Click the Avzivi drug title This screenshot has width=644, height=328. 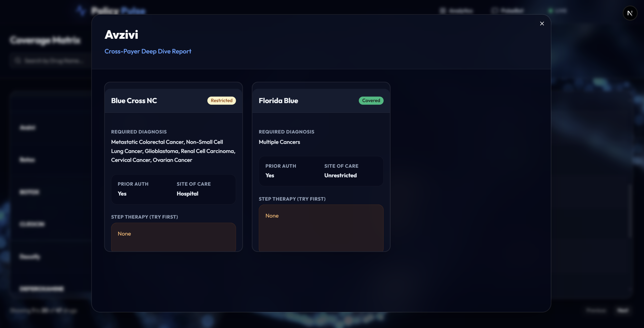point(121,35)
